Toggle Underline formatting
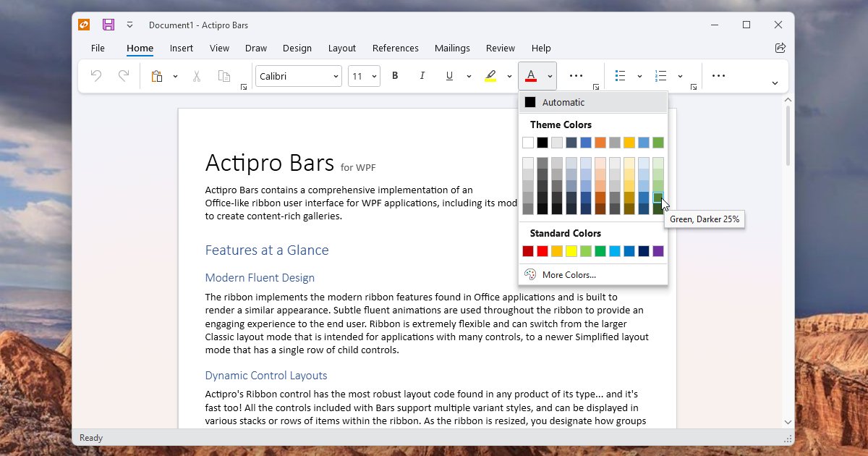Viewport: 868px width, 456px height. pyautogui.click(x=449, y=76)
